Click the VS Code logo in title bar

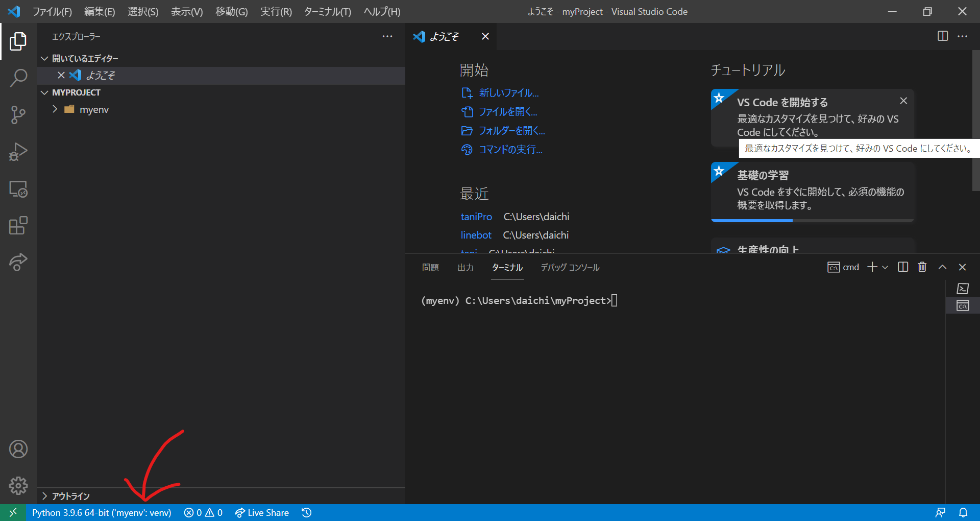click(x=14, y=11)
